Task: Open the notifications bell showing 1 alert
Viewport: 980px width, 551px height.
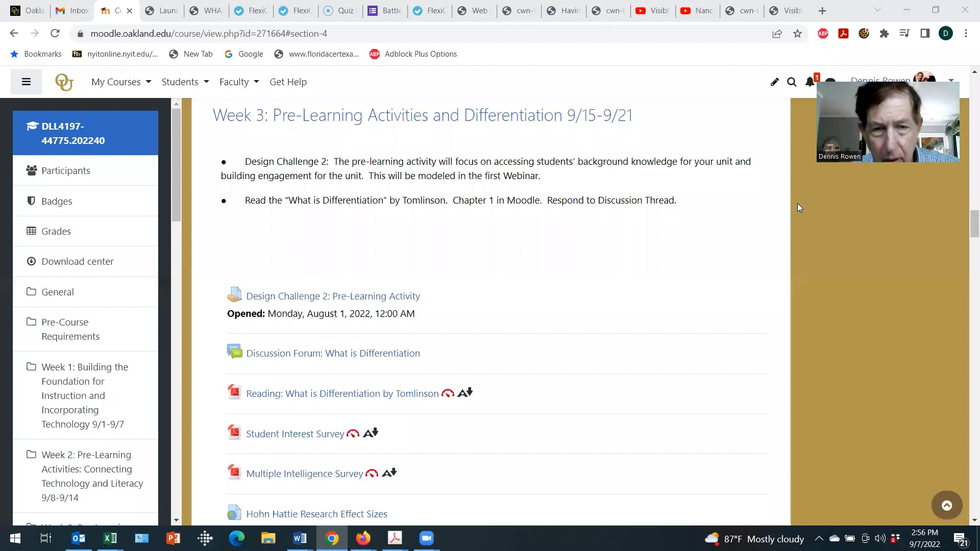Action: click(810, 82)
